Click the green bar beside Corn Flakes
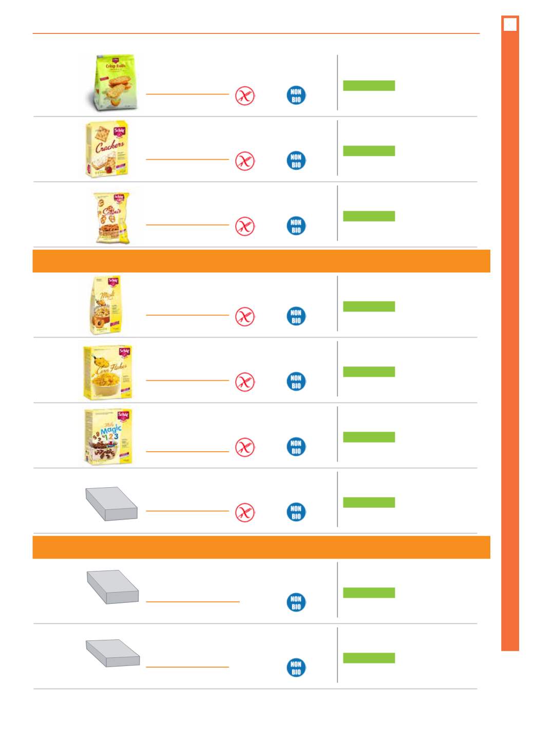 click(369, 372)
